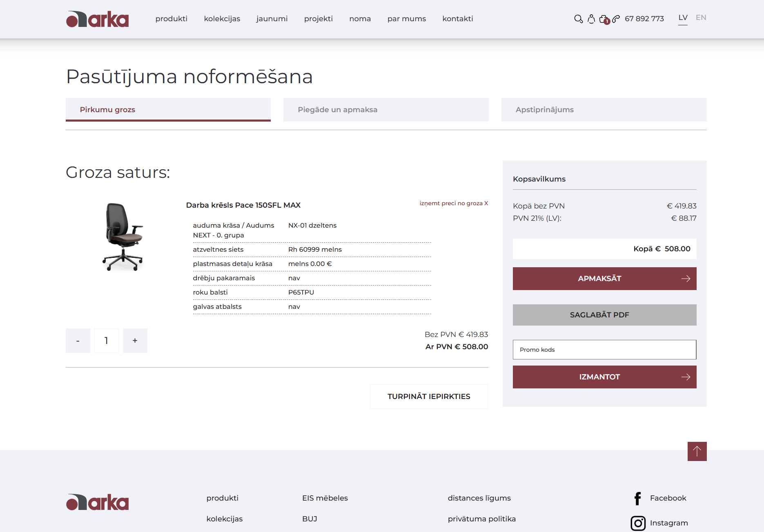Select the Piegāde un apmaksa step

[x=385, y=110]
